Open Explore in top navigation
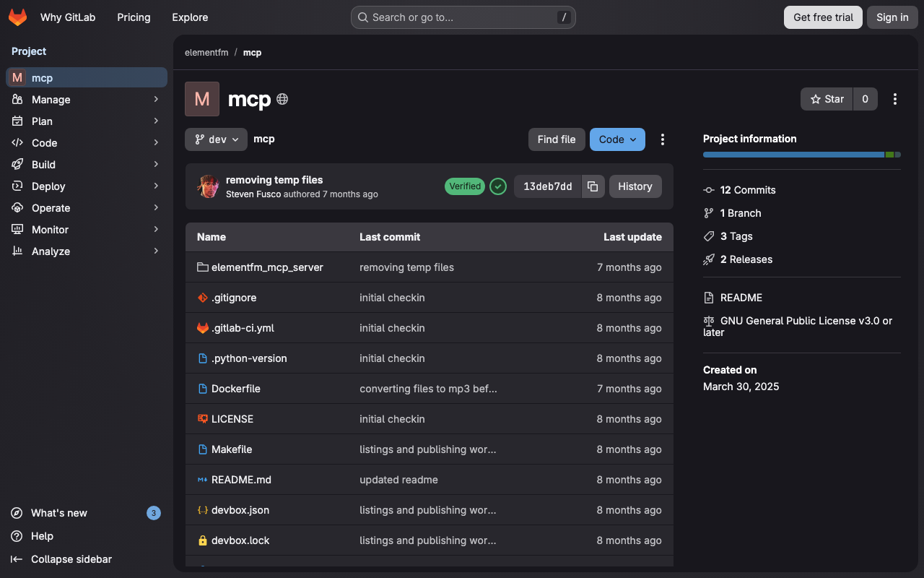Image resolution: width=924 pixels, height=578 pixels. coord(190,17)
